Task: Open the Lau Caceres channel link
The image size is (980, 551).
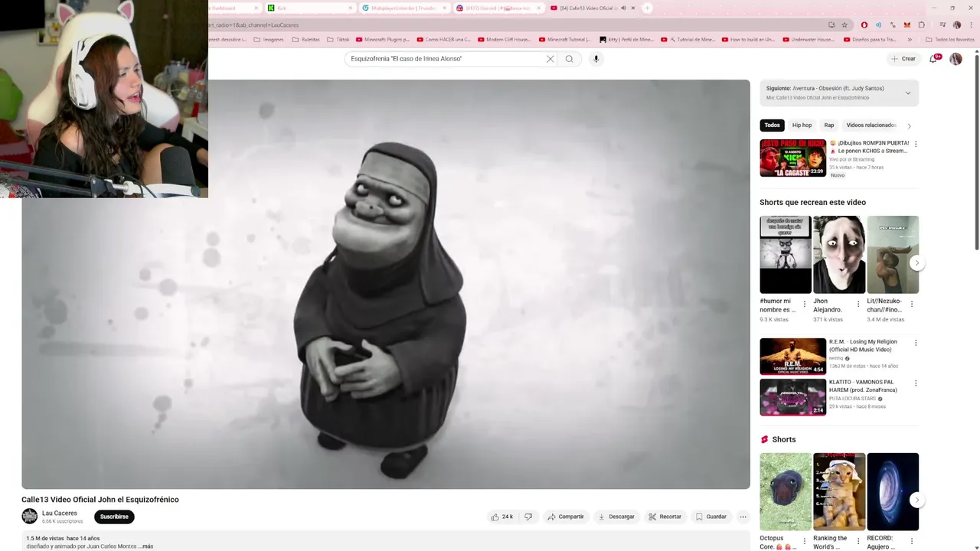Action: [x=60, y=513]
